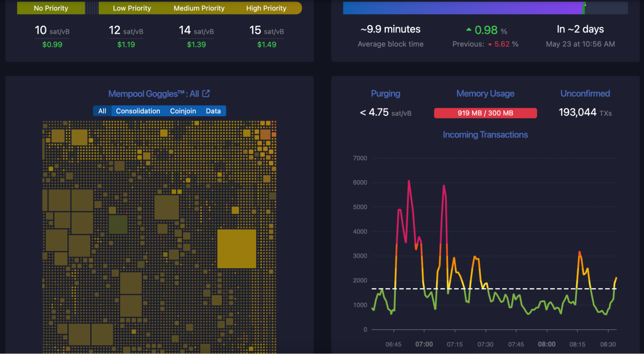
Task: Click the Unconfirmed 193,044 TXs count
Action: (584, 113)
